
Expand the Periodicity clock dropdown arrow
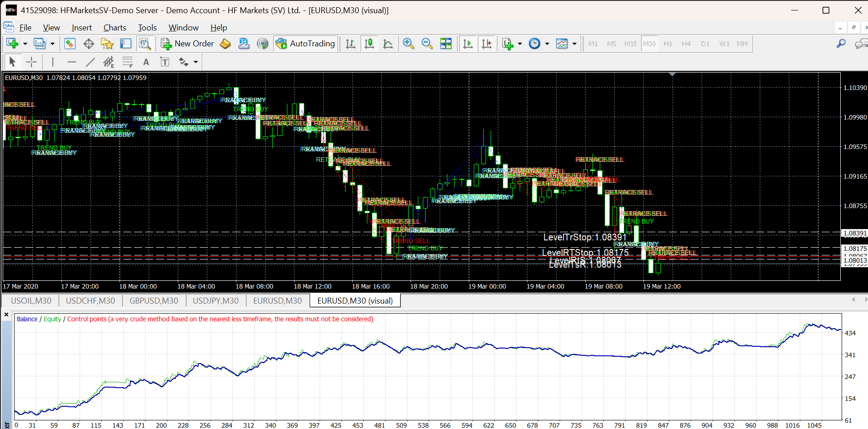click(547, 44)
